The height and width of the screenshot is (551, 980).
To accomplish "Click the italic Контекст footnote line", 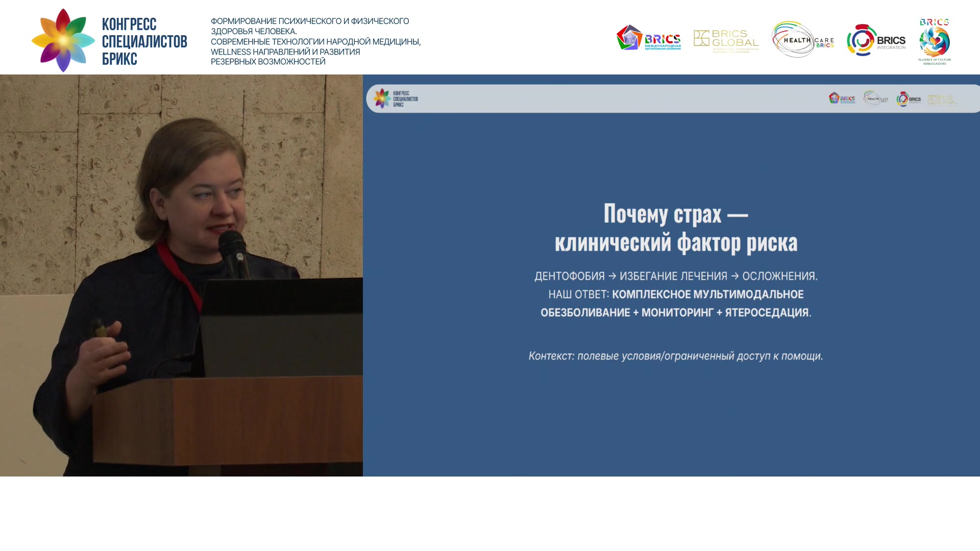I will pos(676,356).
